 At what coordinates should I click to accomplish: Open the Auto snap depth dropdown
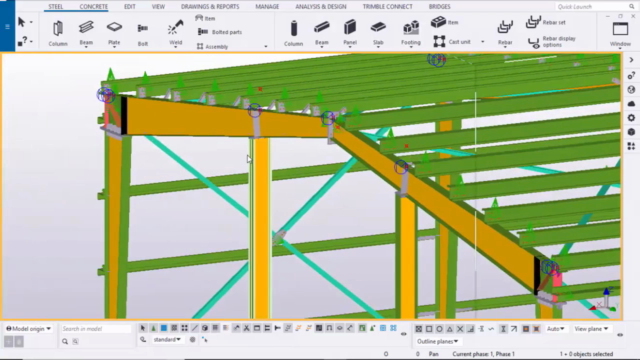coord(556,329)
